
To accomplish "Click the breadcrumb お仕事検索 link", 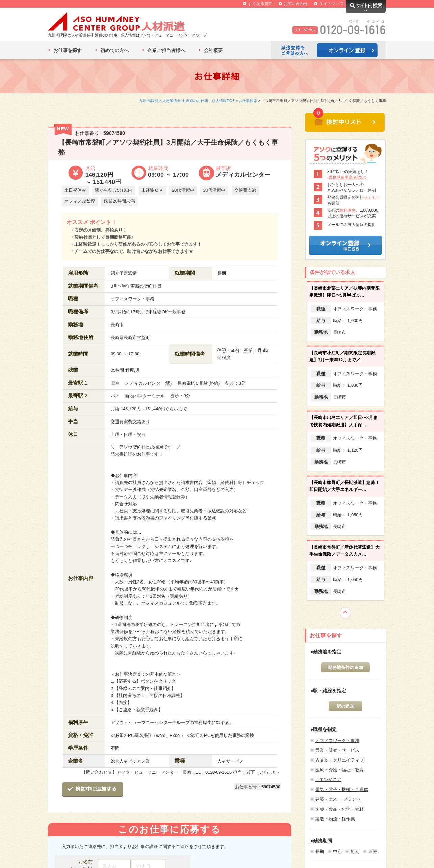I will click(x=248, y=101).
